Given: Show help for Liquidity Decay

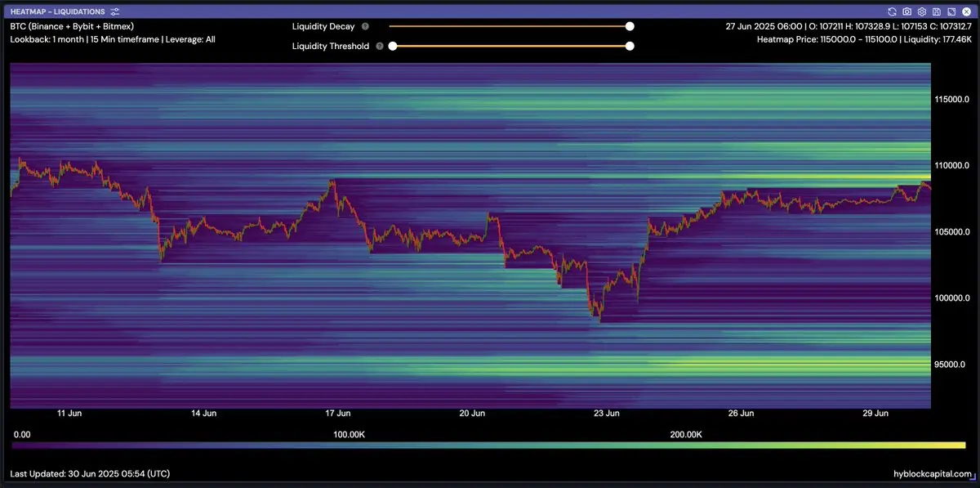Looking at the screenshot, I should (x=365, y=26).
